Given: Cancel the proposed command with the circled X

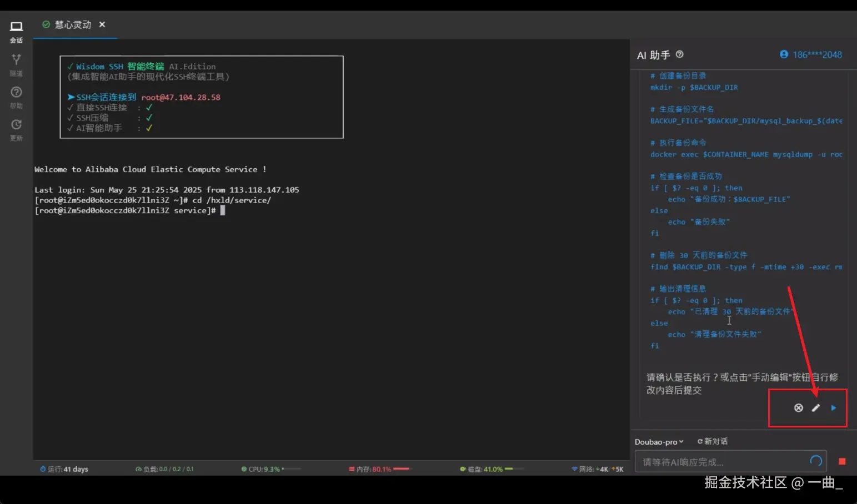Looking at the screenshot, I should tap(799, 408).
